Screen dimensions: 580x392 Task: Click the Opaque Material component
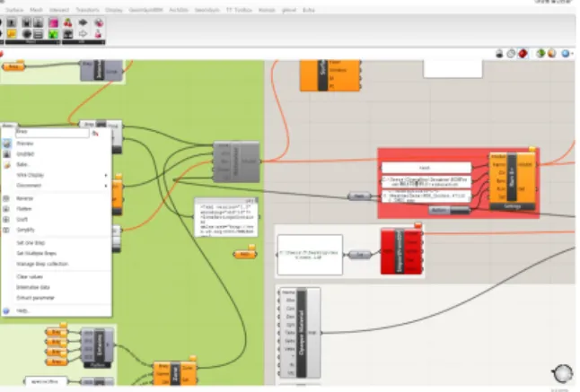[300, 333]
